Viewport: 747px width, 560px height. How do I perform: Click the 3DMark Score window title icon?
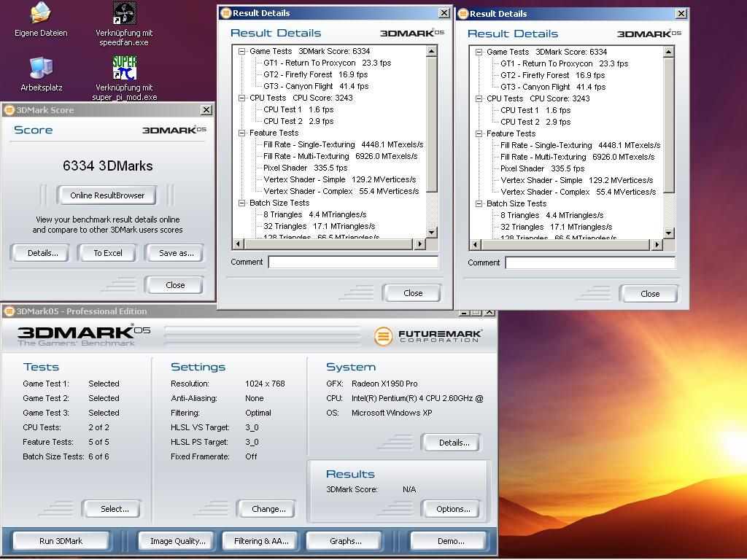coord(9,110)
